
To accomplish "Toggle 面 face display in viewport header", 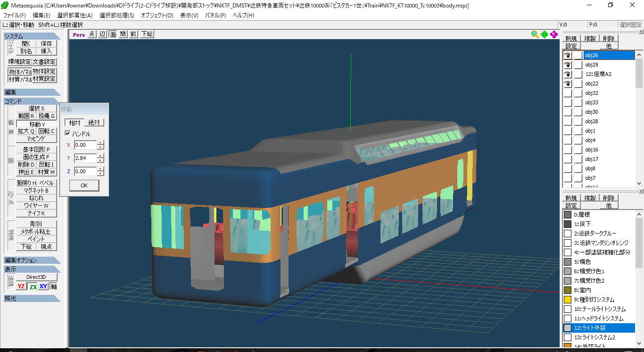I will pos(113,34).
